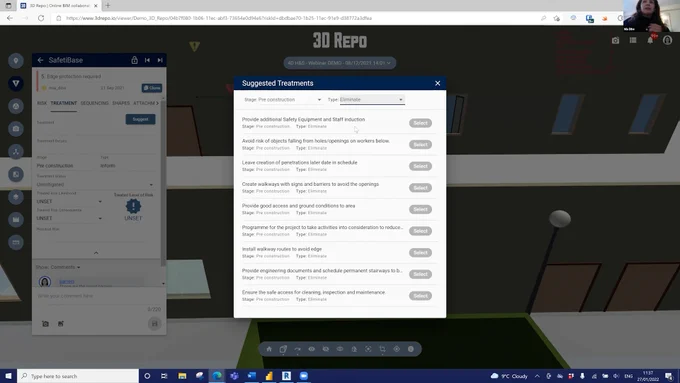Screen dimensions: 680x383
Task: Click the Windows taskbar search box
Action: pyautogui.click(x=78, y=376)
